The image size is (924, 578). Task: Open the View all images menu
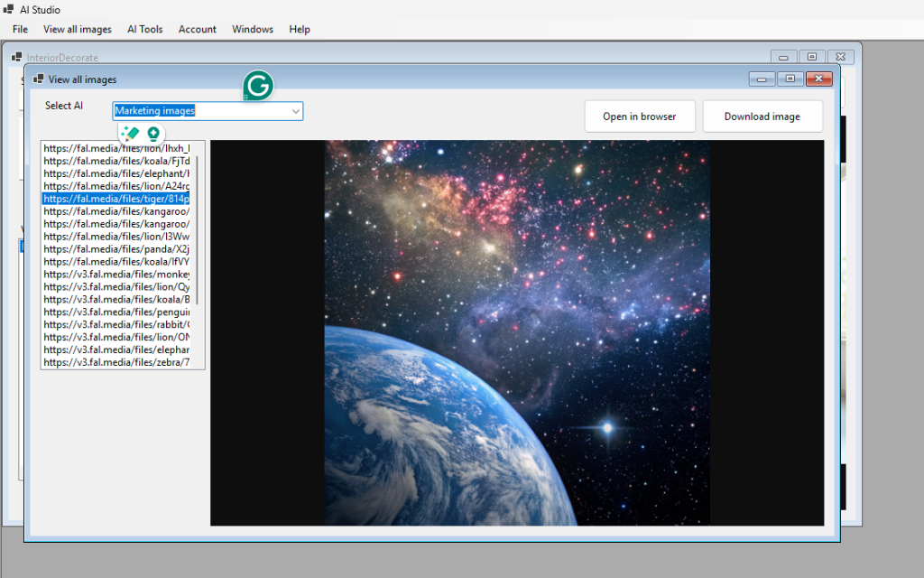[x=78, y=29]
